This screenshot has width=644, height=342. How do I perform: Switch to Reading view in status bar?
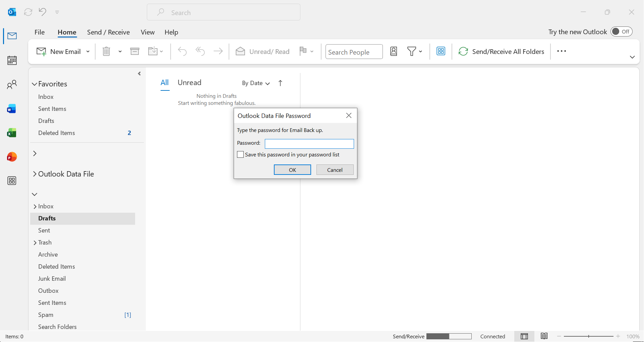click(x=544, y=336)
